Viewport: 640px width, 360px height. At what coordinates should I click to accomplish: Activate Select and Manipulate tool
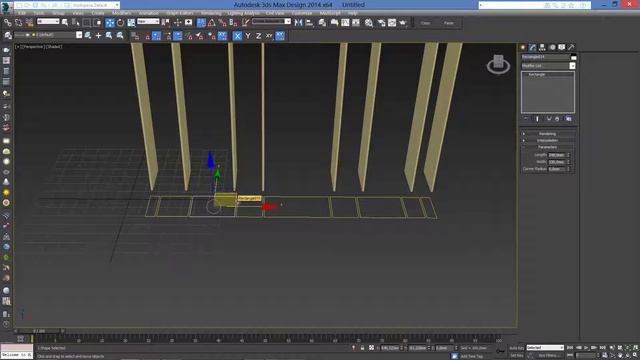tap(178, 23)
